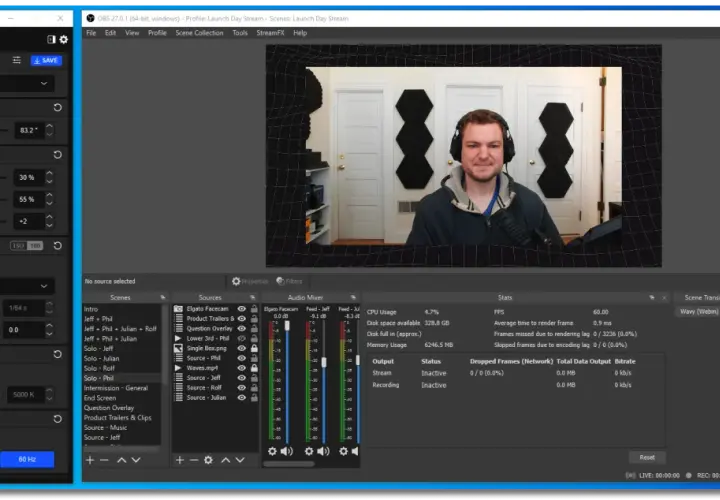Open the Scene Collection menu
The width and height of the screenshot is (720, 500).
click(199, 33)
